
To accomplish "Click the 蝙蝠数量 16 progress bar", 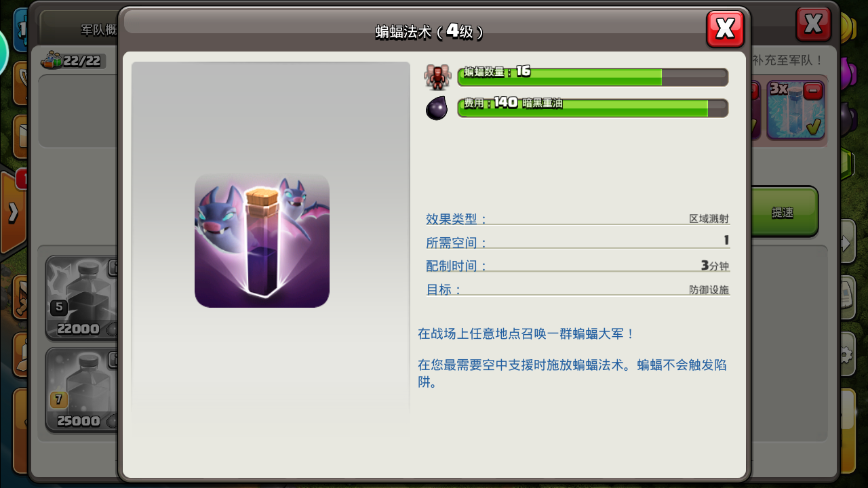I will coord(593,77).
